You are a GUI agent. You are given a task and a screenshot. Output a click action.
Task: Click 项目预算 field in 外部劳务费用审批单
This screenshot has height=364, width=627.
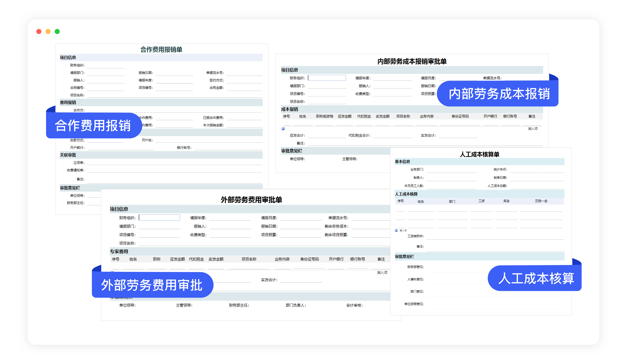coord(301,235)
